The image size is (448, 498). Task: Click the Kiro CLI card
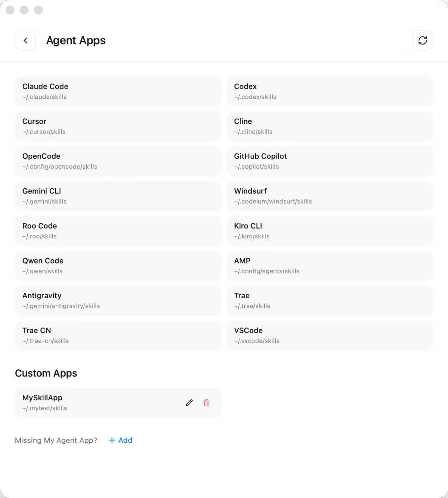330,231
